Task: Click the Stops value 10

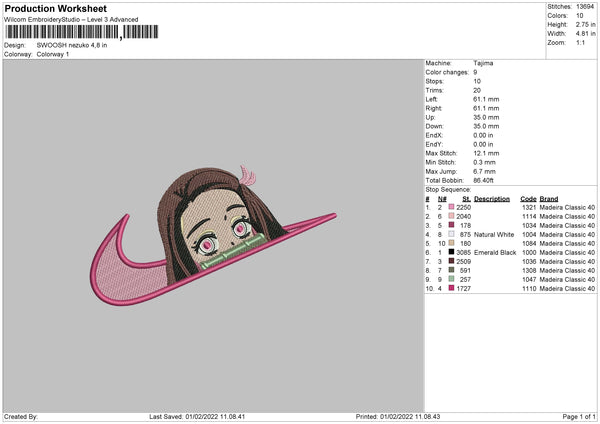Action: tap(477, 81)
